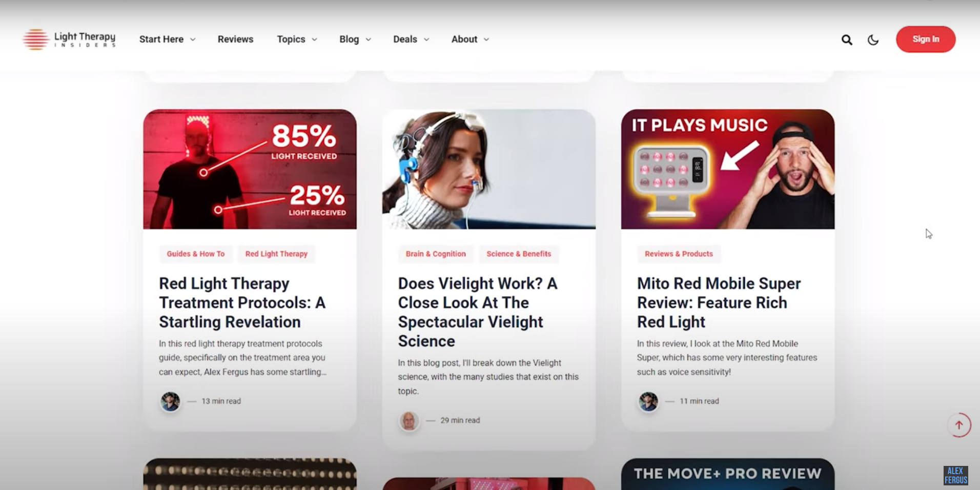Image resolution: width=980 pixels, height=490 pixels.
Task: Expand the About dropdown chevron
Action: click(486, 39)
